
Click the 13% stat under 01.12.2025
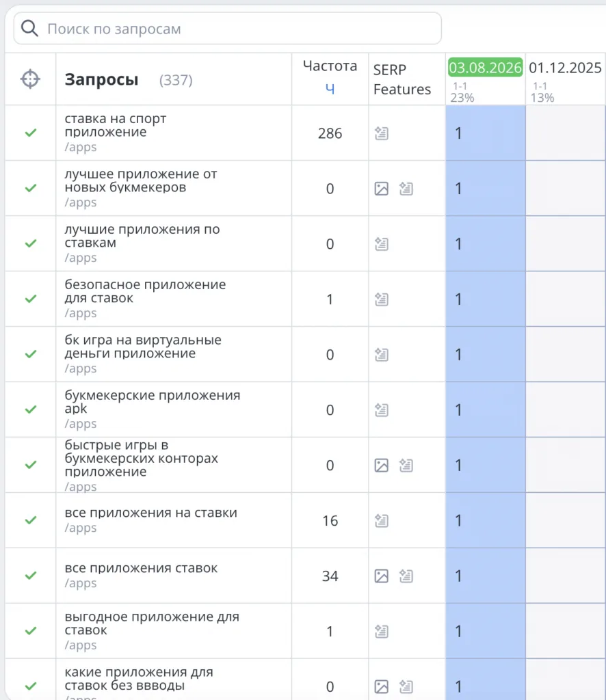(542, 98)
